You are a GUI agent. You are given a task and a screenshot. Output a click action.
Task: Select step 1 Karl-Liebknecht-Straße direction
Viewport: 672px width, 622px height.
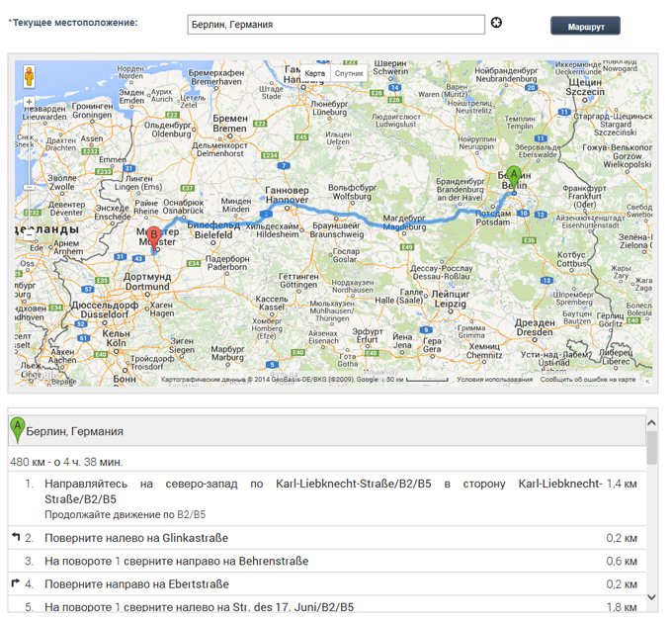pos(327,498)
